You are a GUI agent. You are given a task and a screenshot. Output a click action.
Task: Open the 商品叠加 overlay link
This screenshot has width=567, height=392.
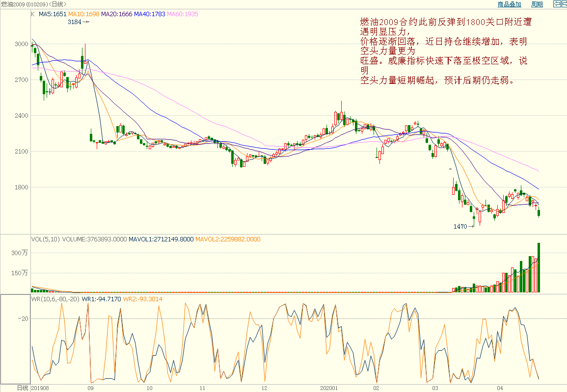[x=509, y=4]
